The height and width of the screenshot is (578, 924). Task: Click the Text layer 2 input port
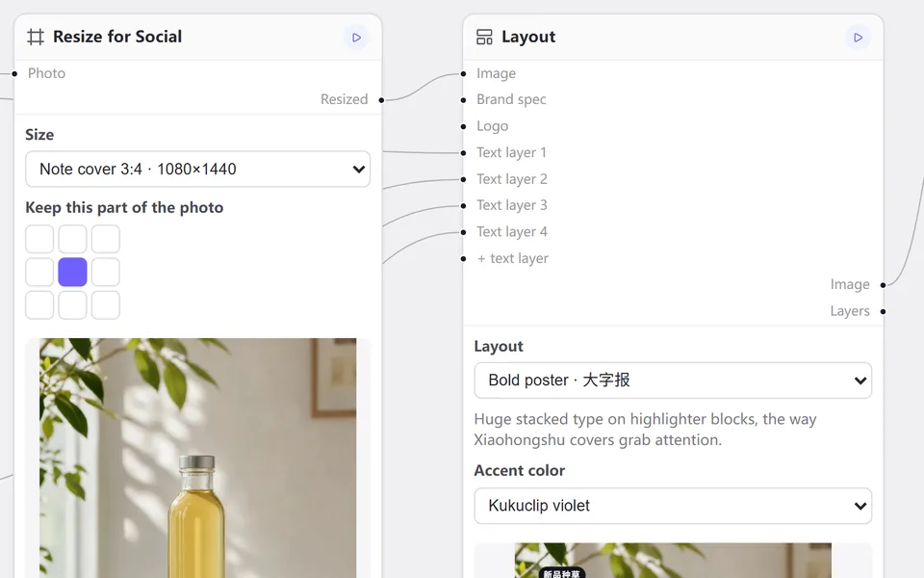(463, 179)
